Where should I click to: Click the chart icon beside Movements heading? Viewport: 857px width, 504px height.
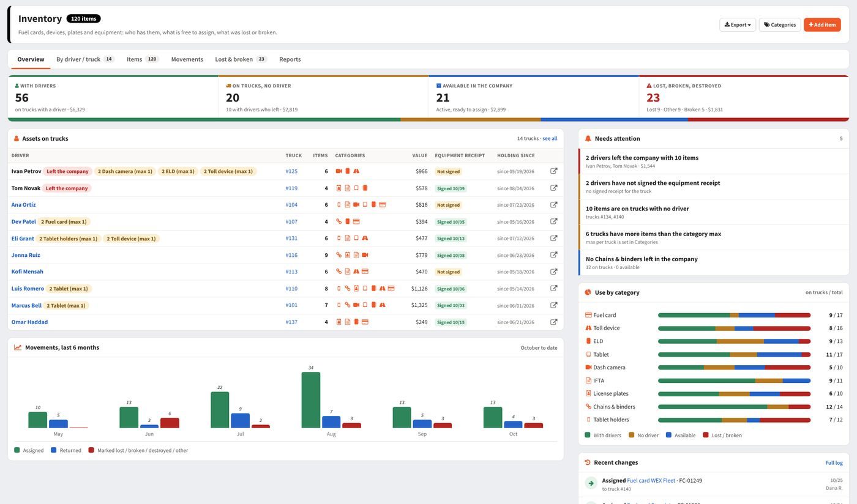point(18,347)
